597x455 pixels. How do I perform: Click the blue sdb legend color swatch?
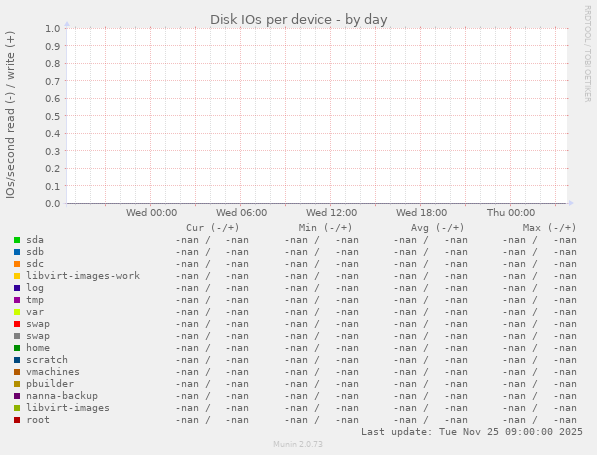tap(17, 252)
